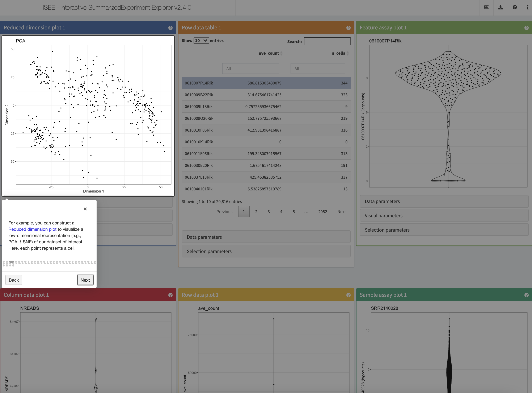Open the panel organization menu icon

point(486,7)
